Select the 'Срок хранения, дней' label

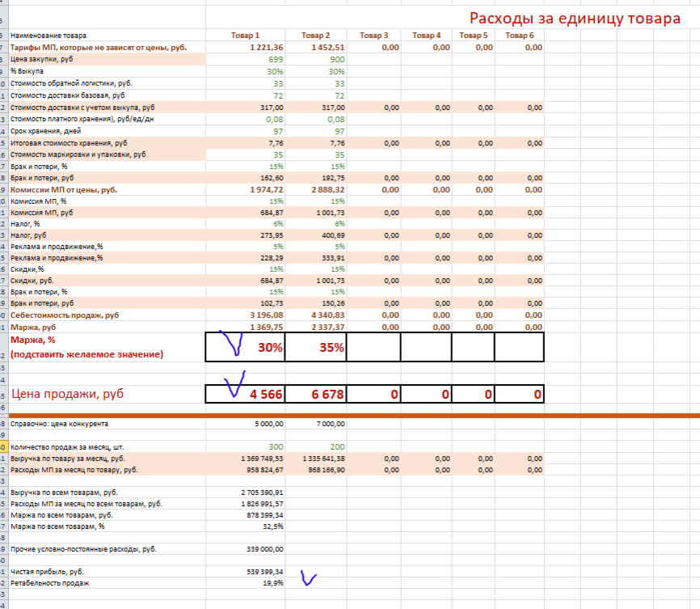pos(45,131)
